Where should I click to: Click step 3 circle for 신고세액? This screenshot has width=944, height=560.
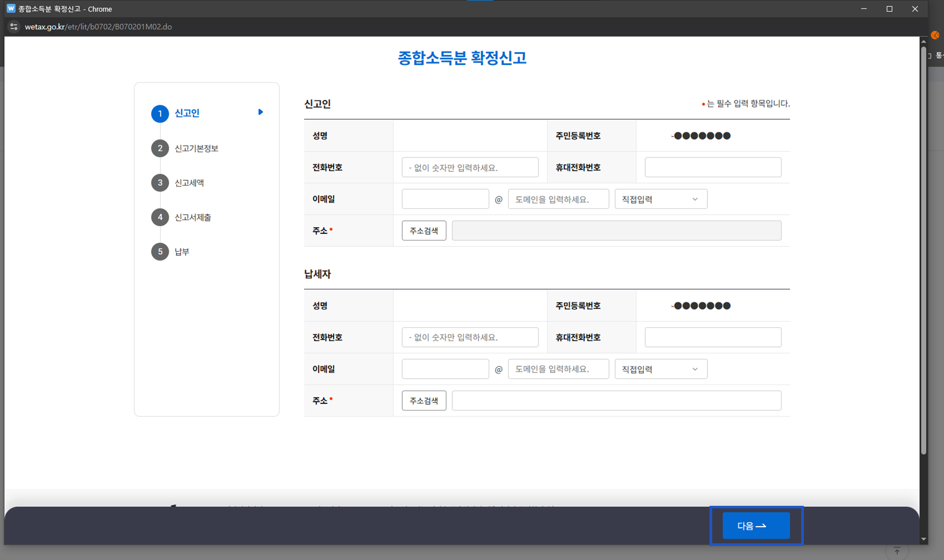click(x=160, y=183)
